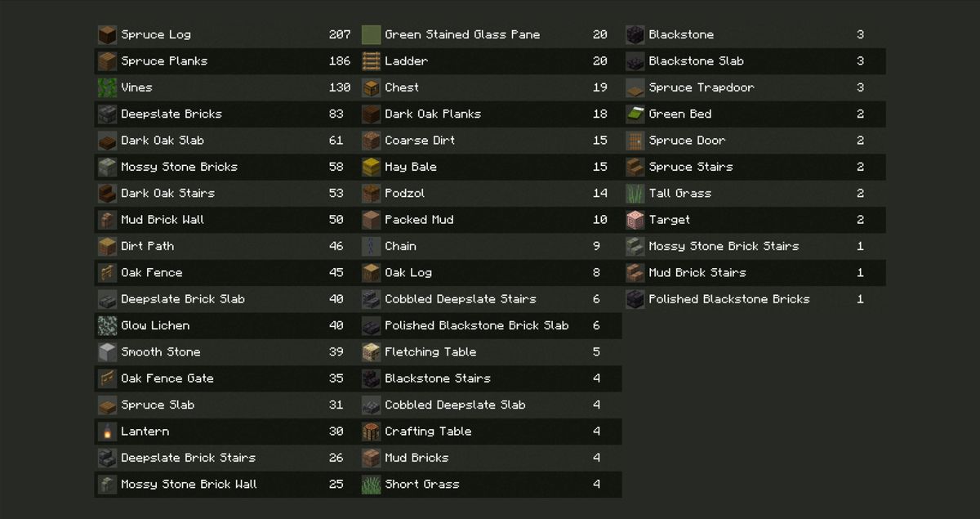Select the Mud Brick Stairs entry

[697, 273]
